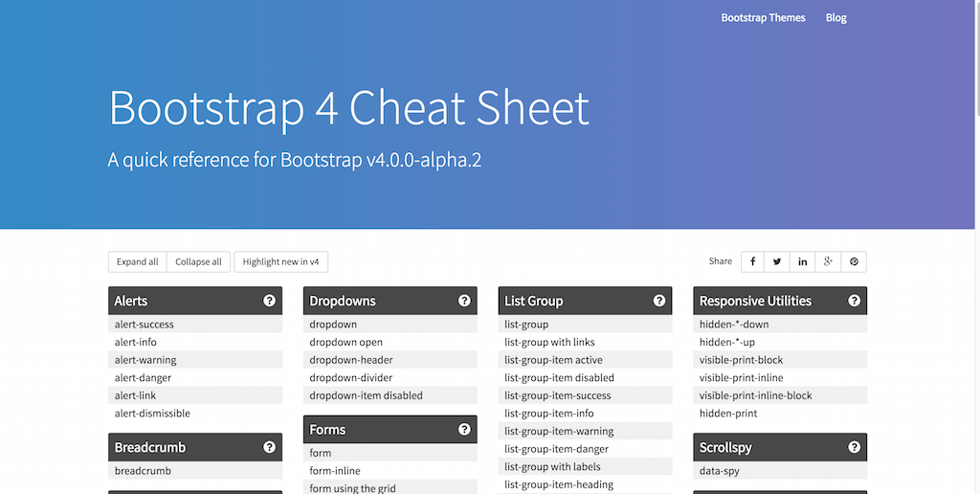The width and height of the screenshot is (980, 494).
Task: Share the page on Twitter
Action: click(x=777, y=262)
